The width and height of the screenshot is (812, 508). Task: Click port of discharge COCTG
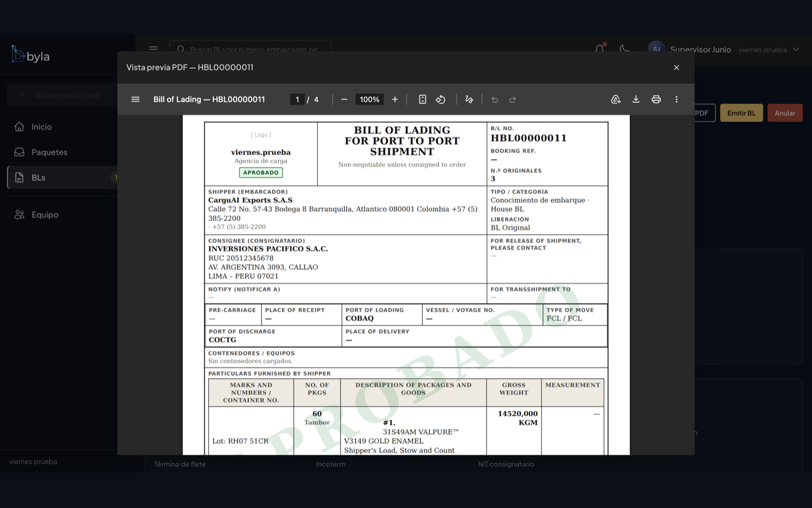point(223,340)
